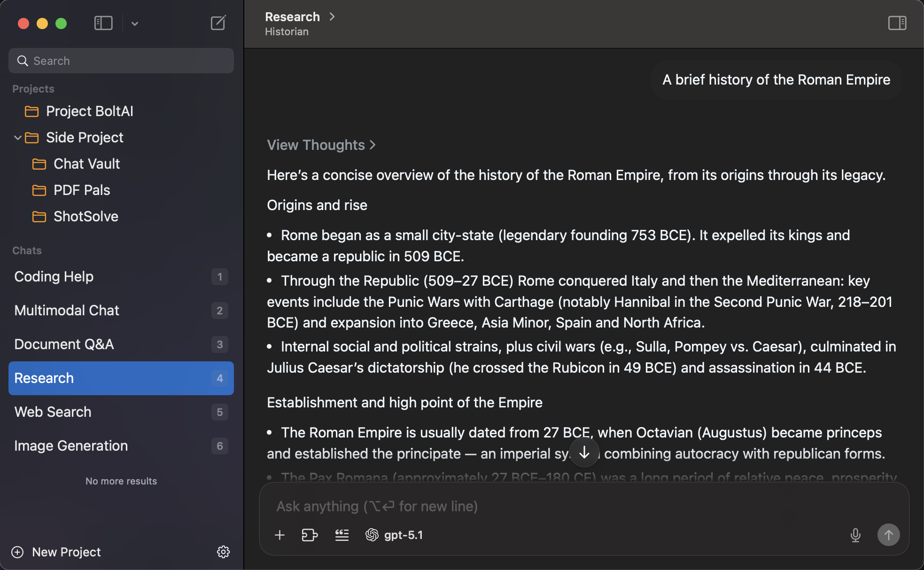924x570 pixels.
Task: Open the chevron dropdown in the title bar
Action: (135, 23)
